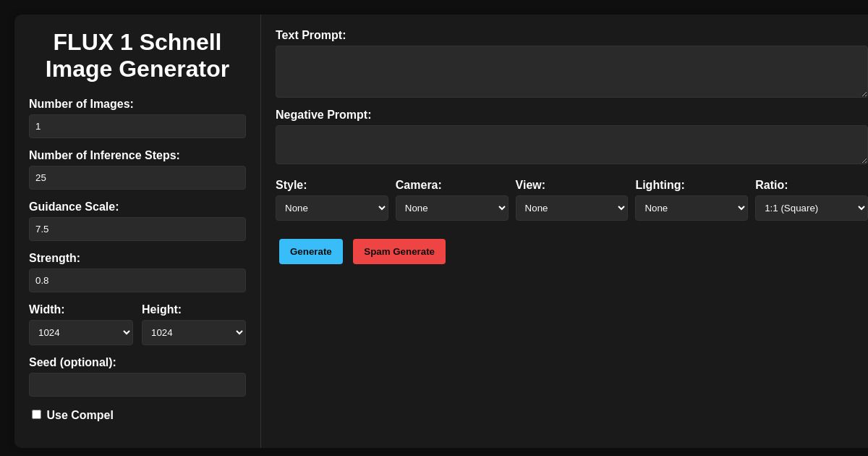Choose a Lighting option from dropdown
The width and height of the screenshot is (868, 456).
pyautogui.click(x=691, y=208)
